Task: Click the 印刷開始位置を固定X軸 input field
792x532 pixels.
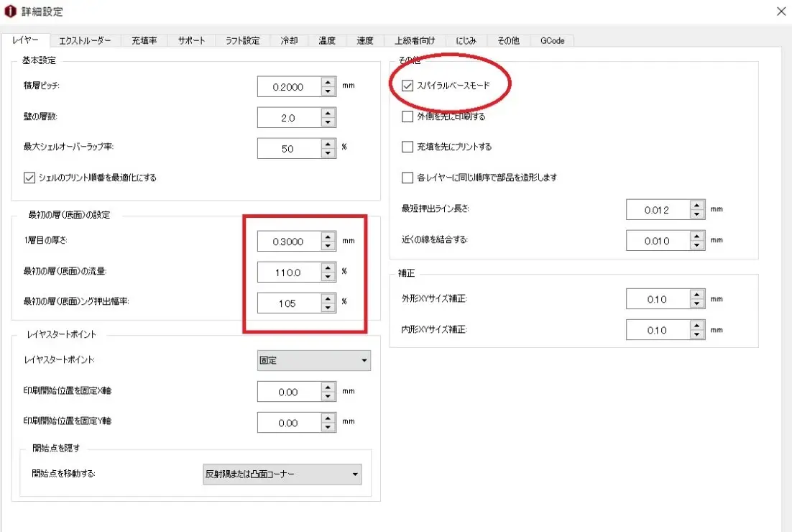Action: [288, 393]
